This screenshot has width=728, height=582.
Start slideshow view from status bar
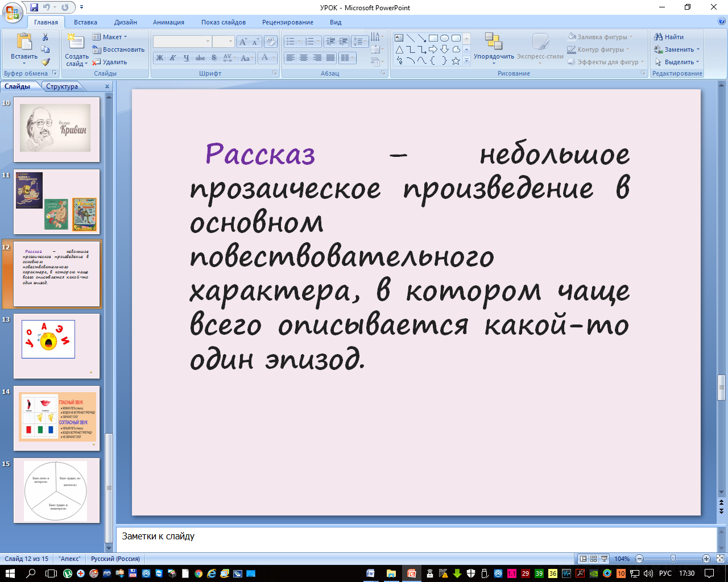coord(604,559)
